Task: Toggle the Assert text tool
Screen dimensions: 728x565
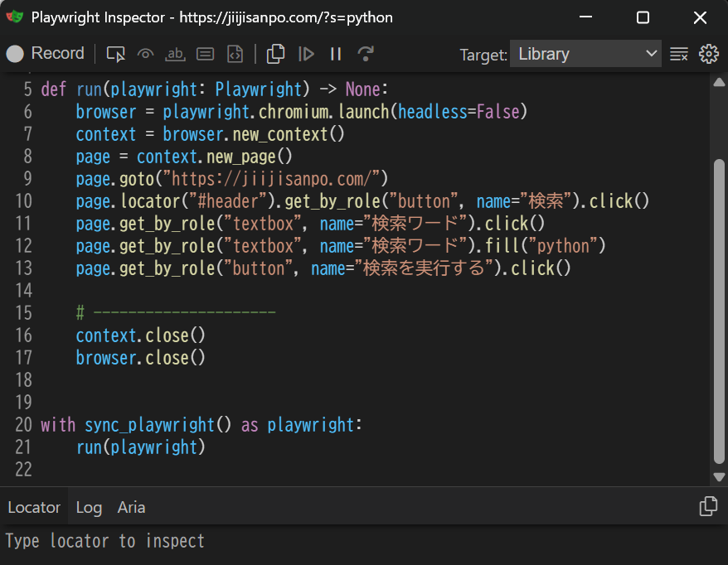Action: pyautogui.click(x=175, y=55)
